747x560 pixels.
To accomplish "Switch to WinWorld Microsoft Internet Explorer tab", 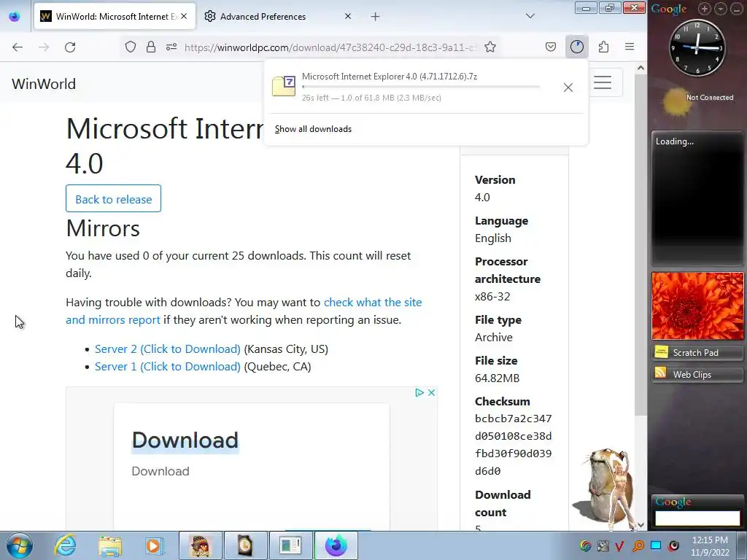I will (115, 16).
